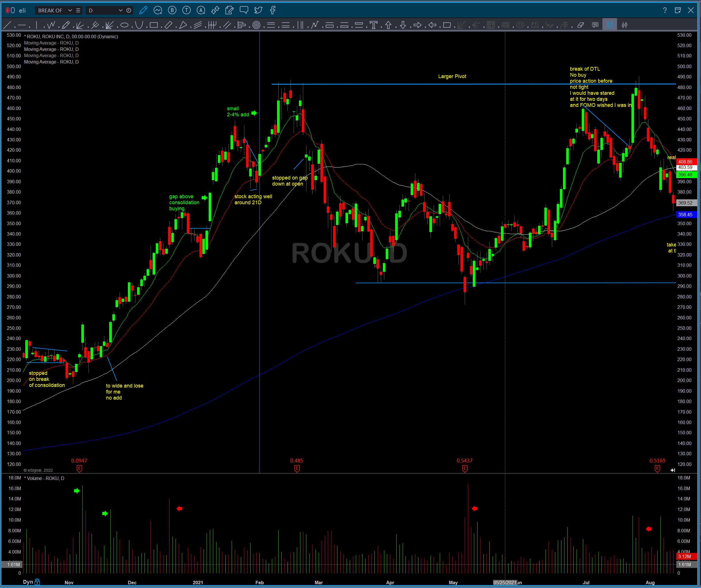Open the symbol list hamburger menu

tap(78, 10)
